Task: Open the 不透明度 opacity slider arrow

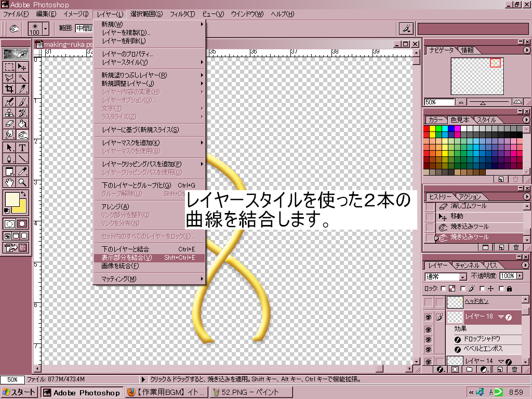Action: [520, 276]
